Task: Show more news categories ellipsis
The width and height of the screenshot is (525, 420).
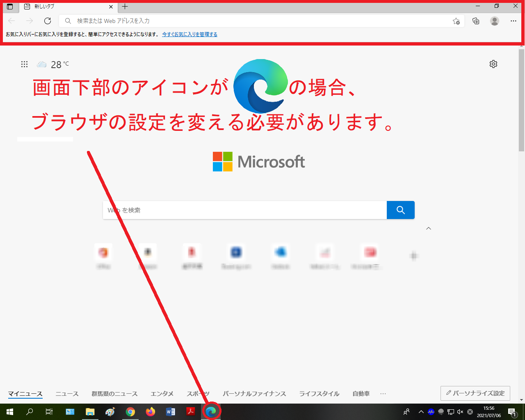Action: (383, 394)
